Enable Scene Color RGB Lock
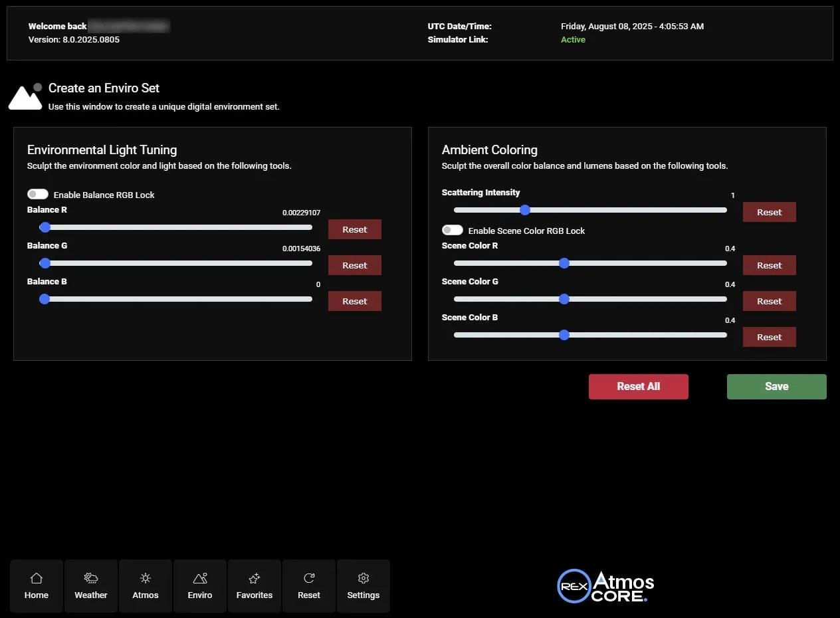 pyautogui.click(x=452, y=229)
